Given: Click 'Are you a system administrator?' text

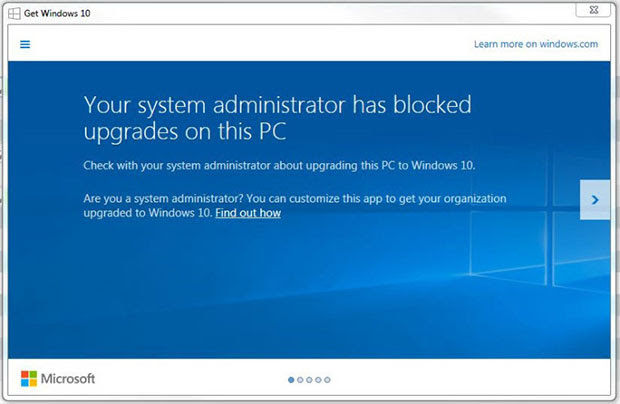Looking at the screenshot, I should pyautogui.click(x=163, y=198).
